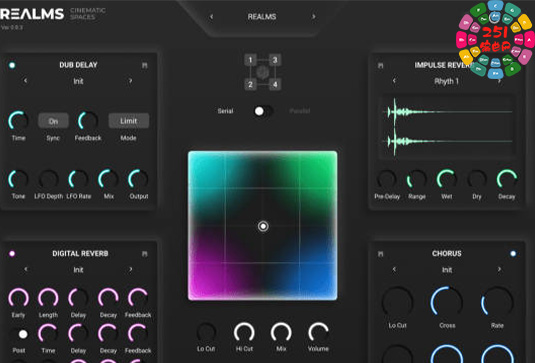Go to previous main REALMS preset
The height and width of the screenshot is (363, 535).
coord(211,17)
